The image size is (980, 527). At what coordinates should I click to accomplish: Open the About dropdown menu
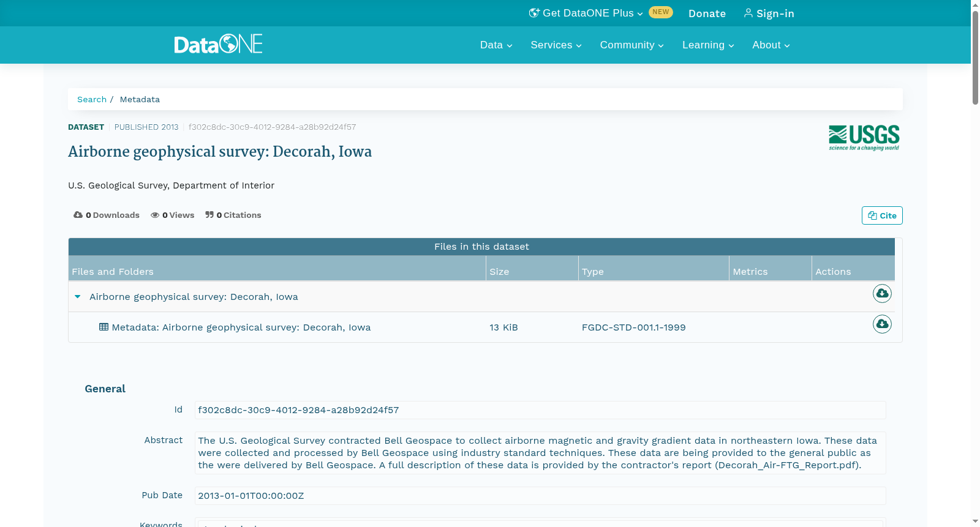[x=771, y=45]
